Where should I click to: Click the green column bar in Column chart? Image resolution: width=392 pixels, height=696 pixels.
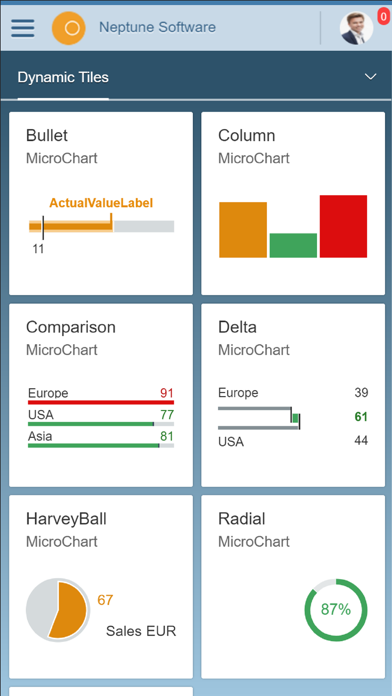[x=293, y=245]
